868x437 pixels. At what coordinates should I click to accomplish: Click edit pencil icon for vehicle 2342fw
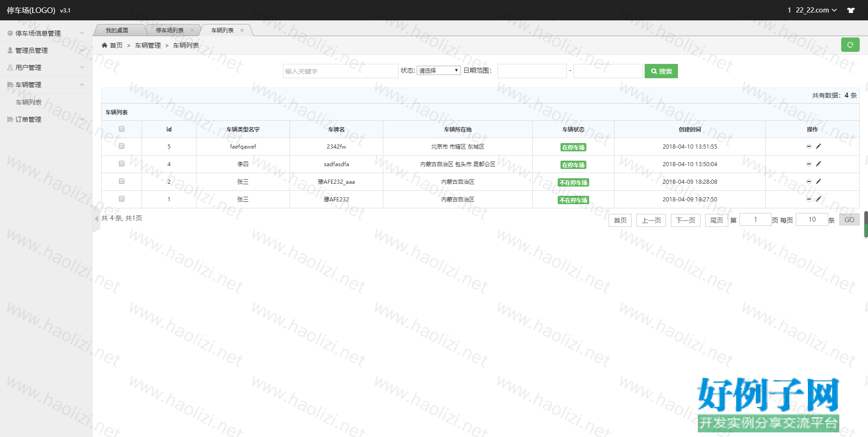(x=818, y=146)
